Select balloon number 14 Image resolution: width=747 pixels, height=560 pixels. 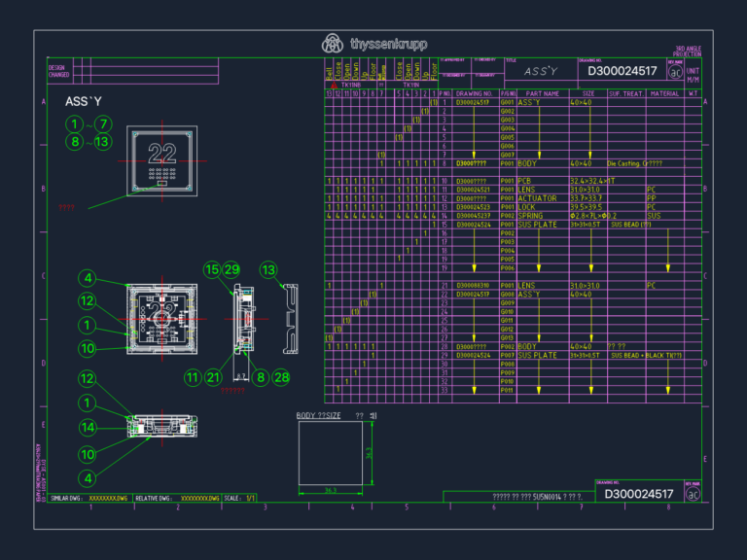point(88,427)
